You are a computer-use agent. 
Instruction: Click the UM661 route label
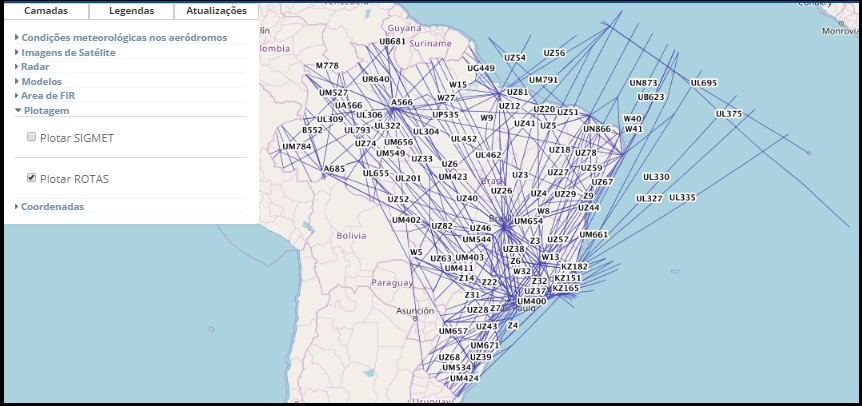[594, 235]
